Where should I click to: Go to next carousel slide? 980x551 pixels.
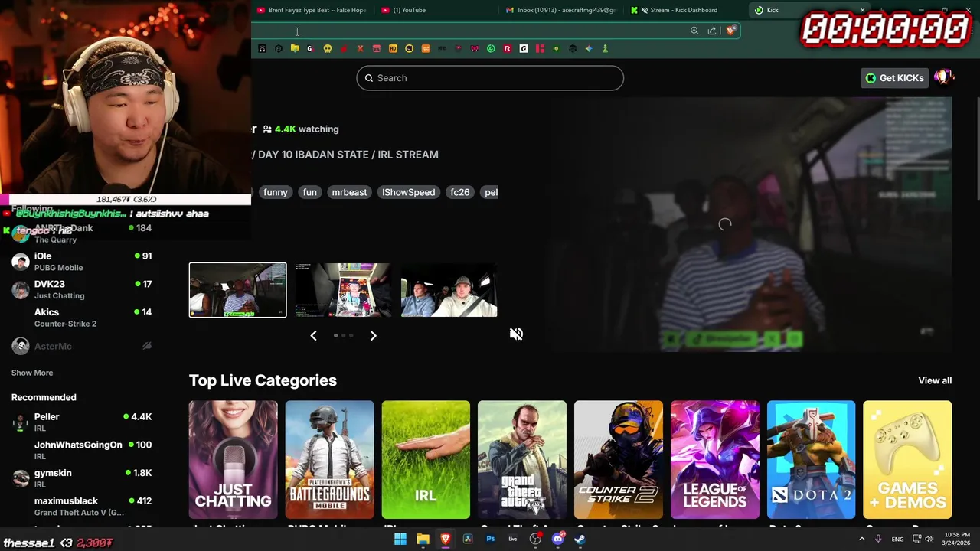click(373, 335)
